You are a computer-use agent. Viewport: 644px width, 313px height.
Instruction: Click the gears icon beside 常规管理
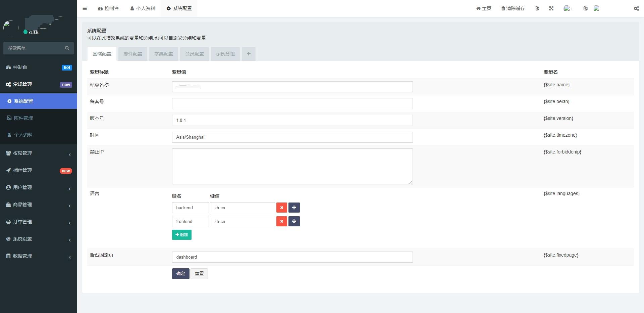click(8, 84)
